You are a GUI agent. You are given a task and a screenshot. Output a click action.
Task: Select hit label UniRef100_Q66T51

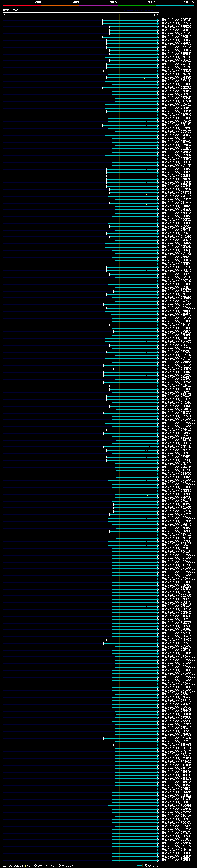point(177,365)
